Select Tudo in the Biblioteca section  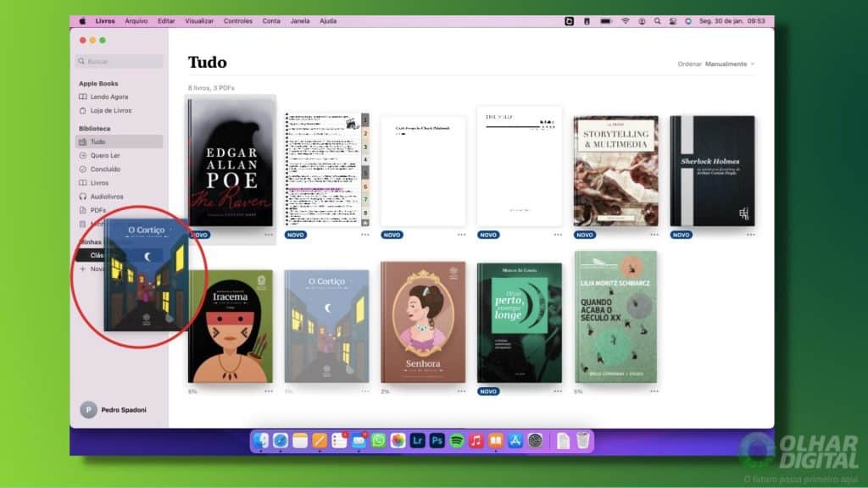[x=119, y=141]
